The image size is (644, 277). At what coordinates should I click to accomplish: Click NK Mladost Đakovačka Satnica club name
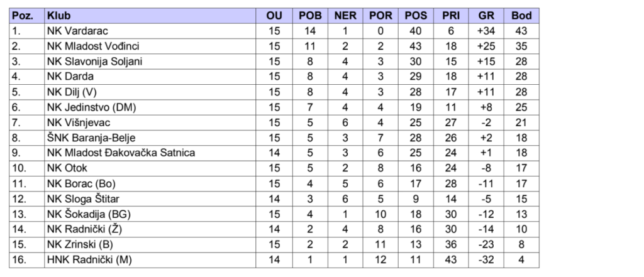coord(121,153)
